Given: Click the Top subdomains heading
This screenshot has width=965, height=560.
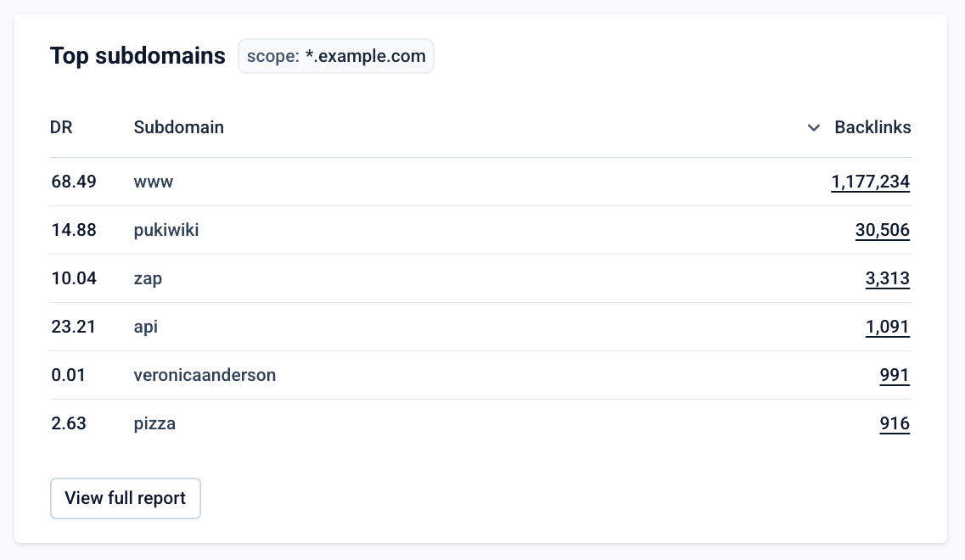Looking at the screenshot, I should [x=137, y=56].
